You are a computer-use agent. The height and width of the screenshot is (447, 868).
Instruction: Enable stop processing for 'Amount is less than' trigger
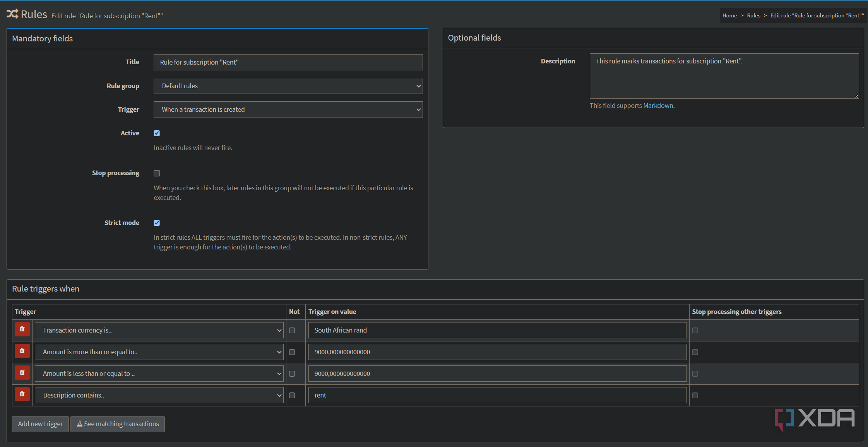[x=695, y=374]
